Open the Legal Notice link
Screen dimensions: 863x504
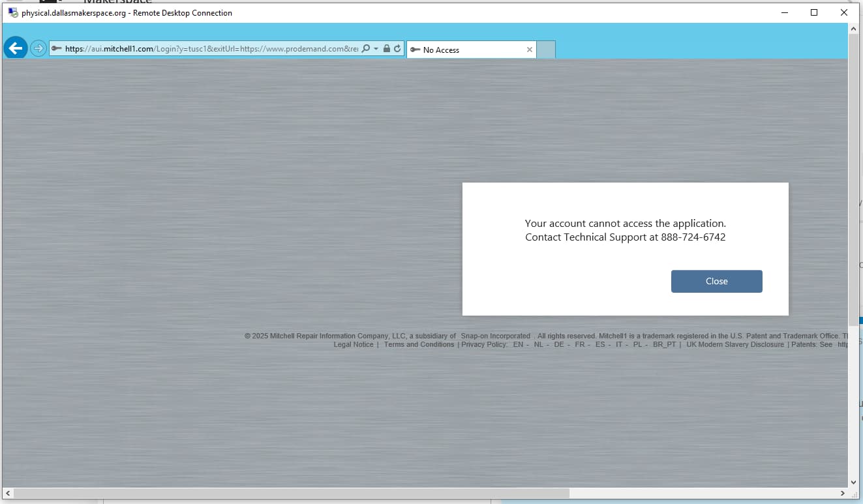click(x=353, y=344)
